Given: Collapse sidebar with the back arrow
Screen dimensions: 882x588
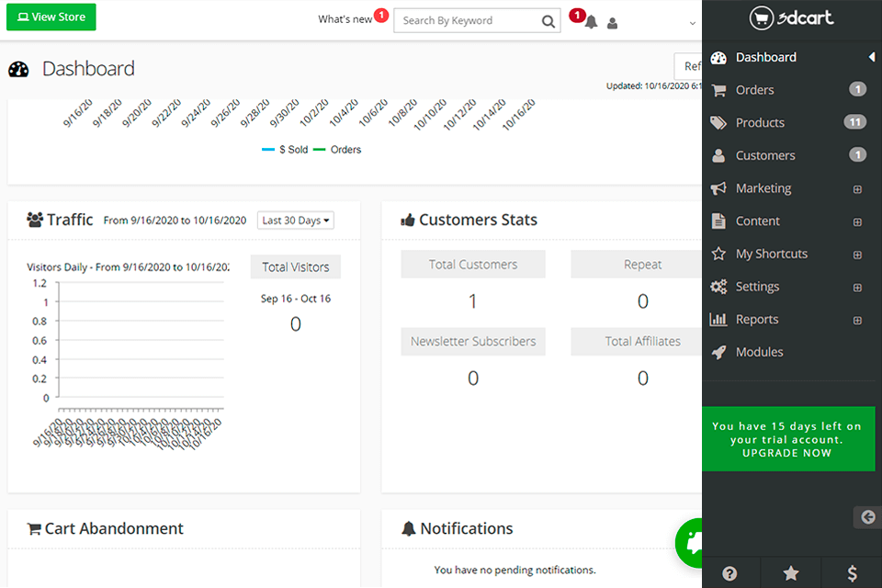Looking at the screenshot, I should click(x=867, y=517).
